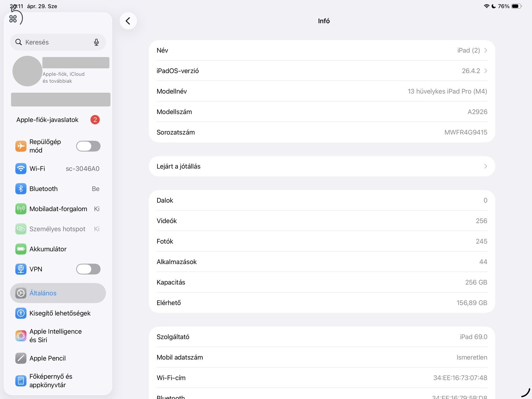Viewport: 532px width, 399px height.
Task: Tap the Modellszám label
Action: [x=174, y=112]
